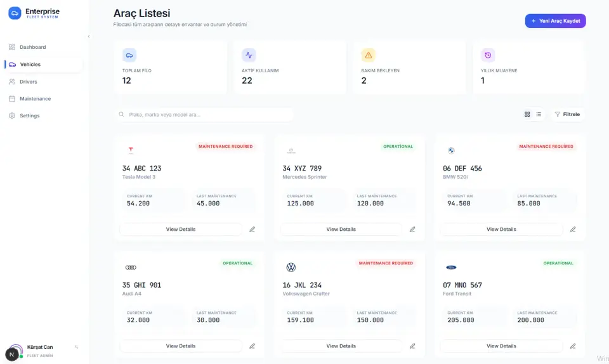
Task: Open Settings from the sidebar
Action: click(x=43, y=115)
